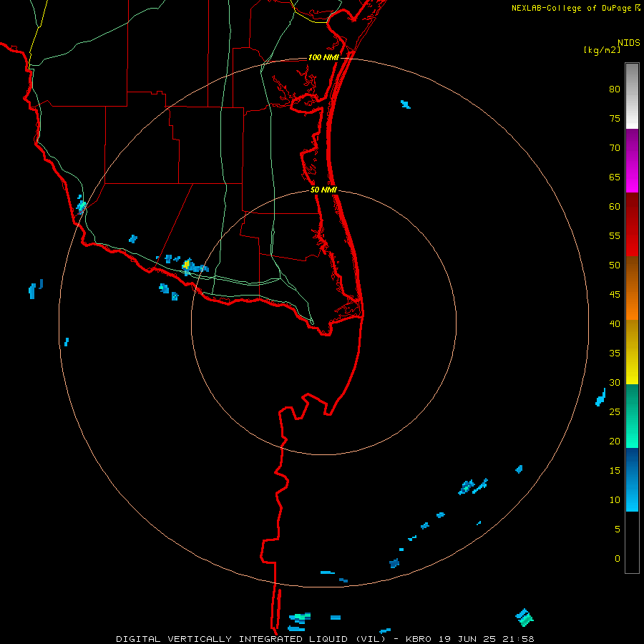The image size is (644, 644).
Task: Click the 50 NMI range ring label
Action: [x=323, y=190]
